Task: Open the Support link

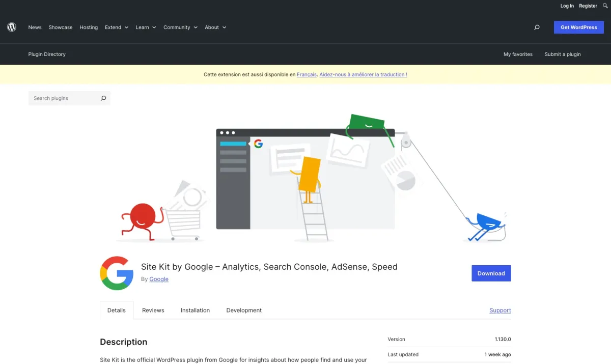Action: point(500,310)
